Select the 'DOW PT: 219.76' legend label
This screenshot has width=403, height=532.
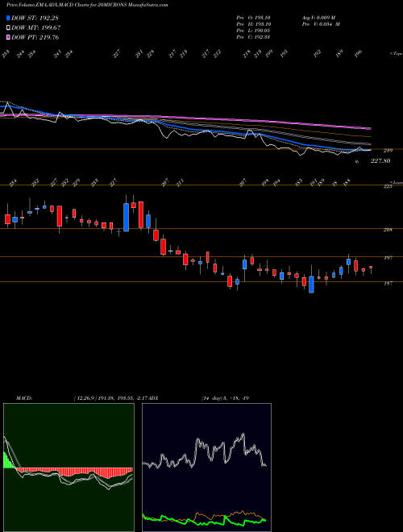tap(35, 37)
